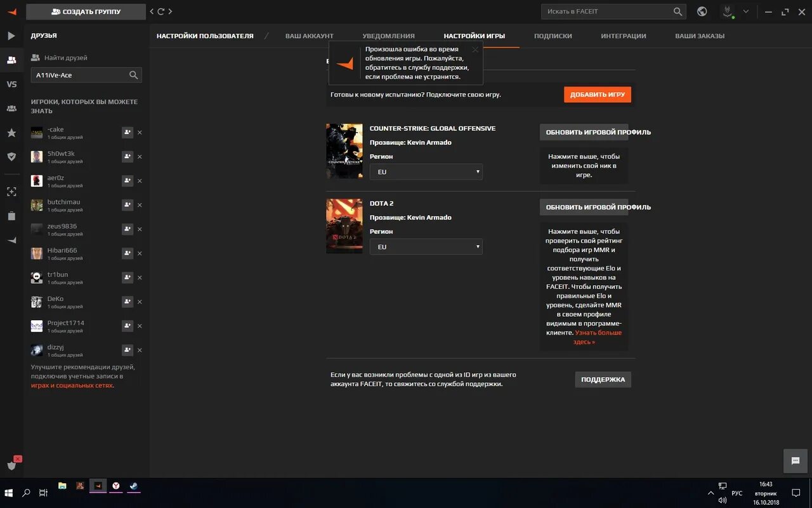Go forward using the right arrow
The width and height of the screenshot is (812, 508).
(170, 11)
